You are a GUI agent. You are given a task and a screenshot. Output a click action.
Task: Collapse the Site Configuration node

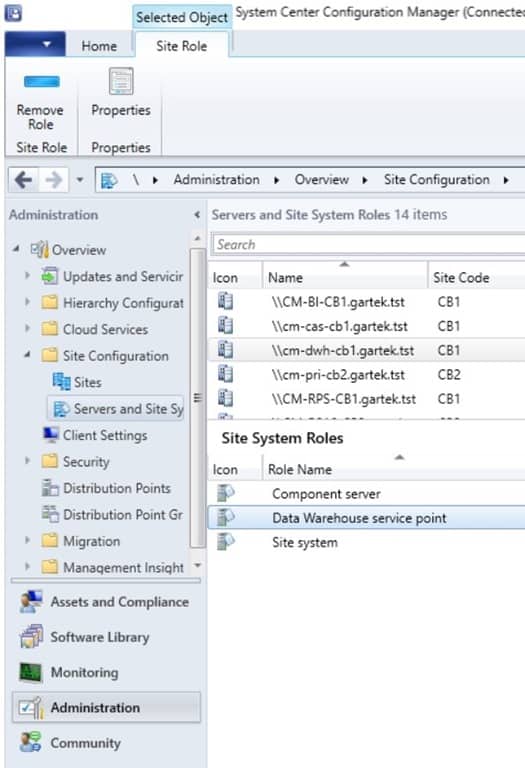click(x=27, y=355)
